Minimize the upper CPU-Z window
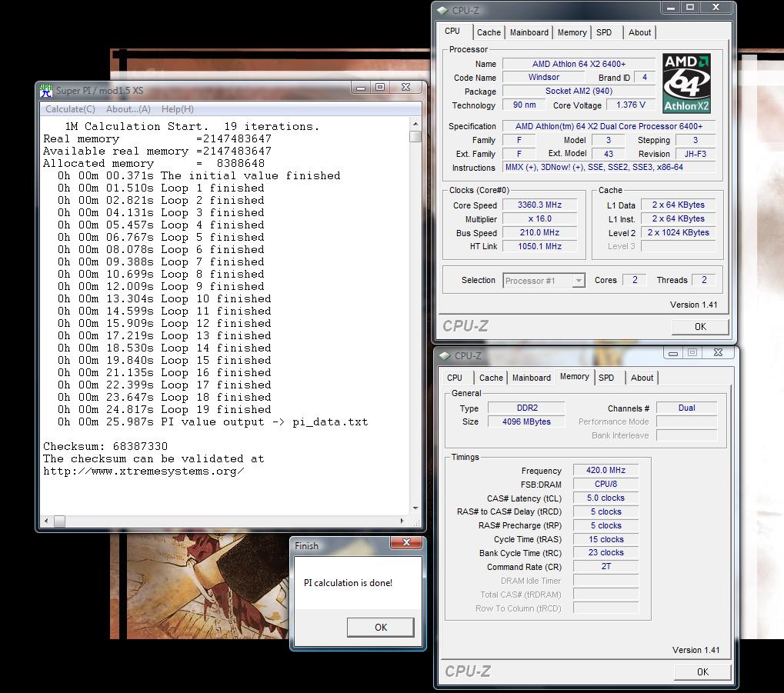Screen dimensions: 784x693 (x=671, y=8)
